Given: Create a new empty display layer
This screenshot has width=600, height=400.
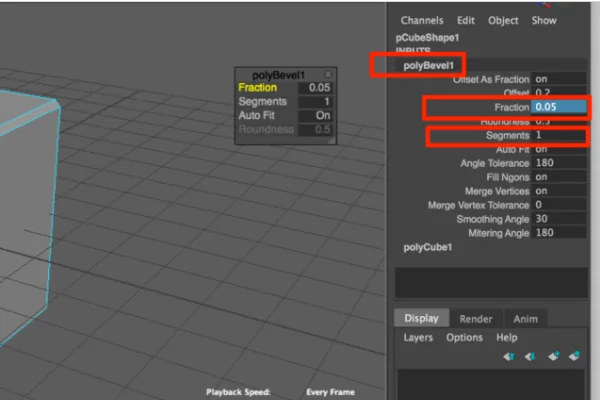Looking at the screenshot, I should [553, 356].
